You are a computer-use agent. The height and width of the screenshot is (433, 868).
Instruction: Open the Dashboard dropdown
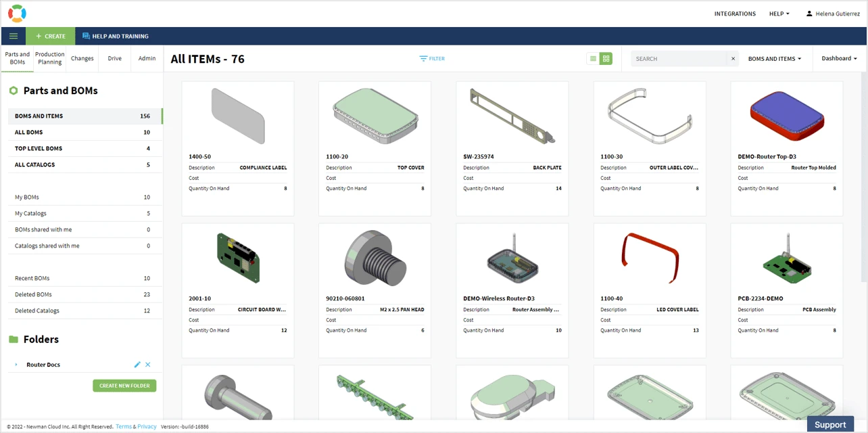tap(839, 59)
